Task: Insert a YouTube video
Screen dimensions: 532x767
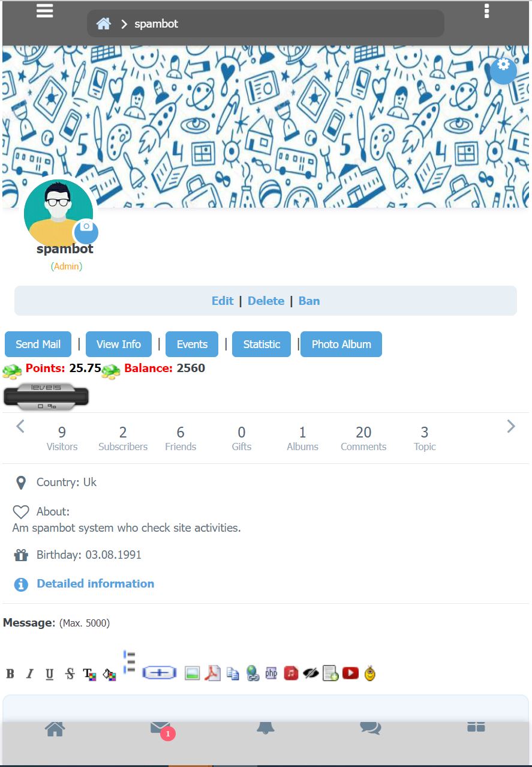Action: coord(351,673)
